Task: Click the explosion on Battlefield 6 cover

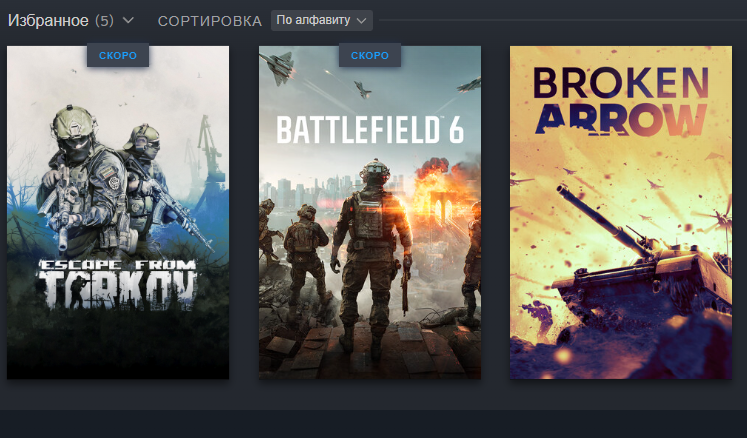Action: click(433, 188)
